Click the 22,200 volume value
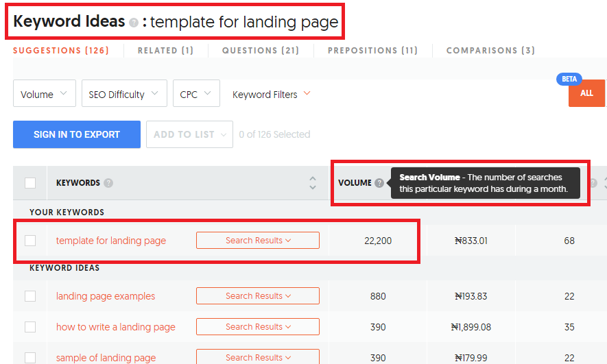Screen dimensions: 607x364 tap(378, 241)
